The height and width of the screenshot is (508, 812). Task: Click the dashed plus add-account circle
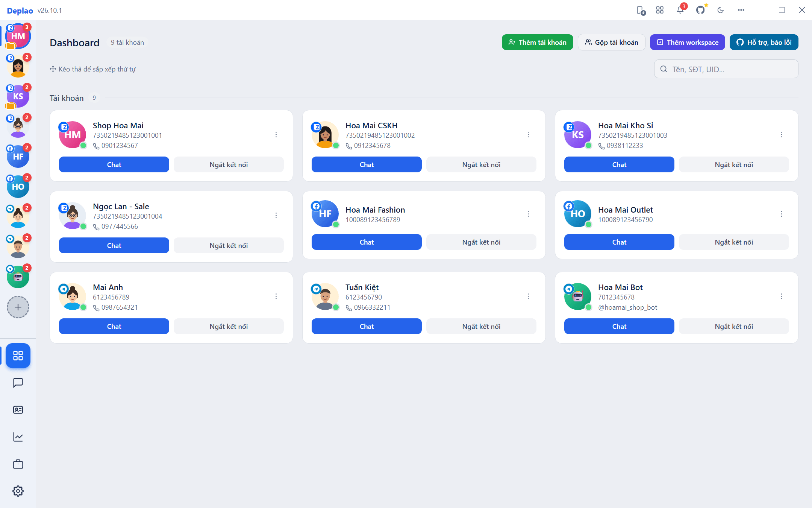18,307
